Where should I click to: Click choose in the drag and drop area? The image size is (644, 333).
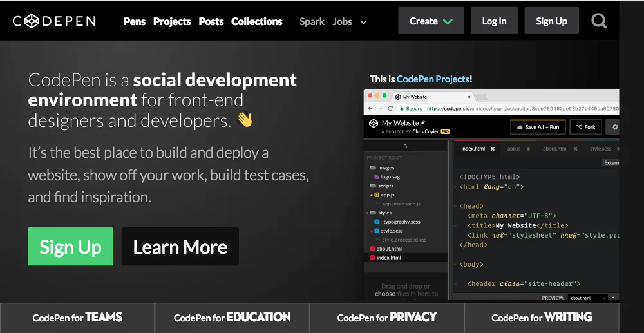coord(385,294)
